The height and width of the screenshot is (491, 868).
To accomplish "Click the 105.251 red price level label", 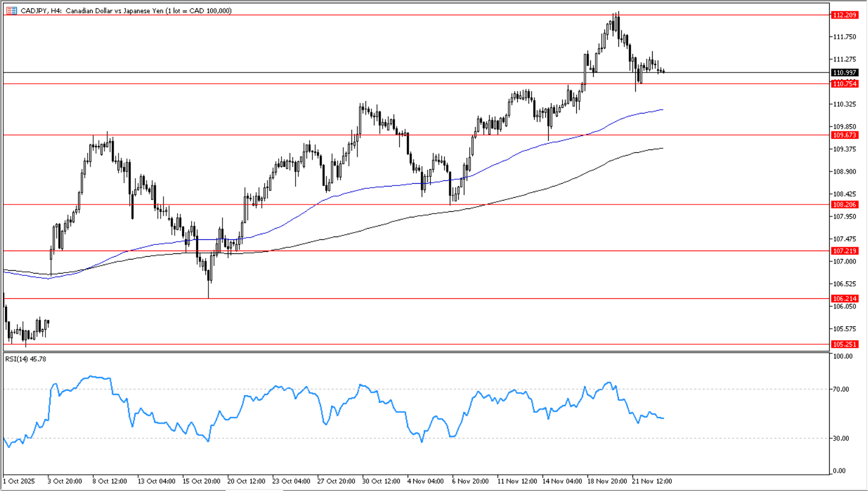I will 844,344.
